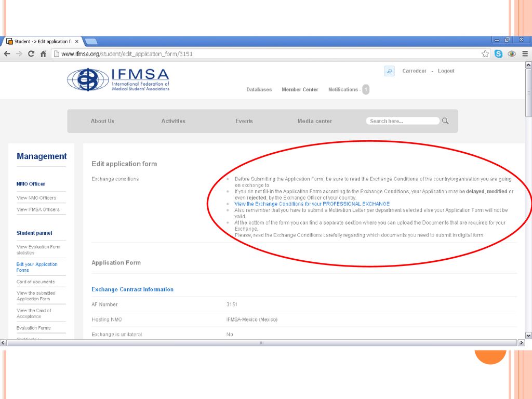Open the Member Center menu
The height and width of the screenshot is (399, 532).
tap(300, 89)
